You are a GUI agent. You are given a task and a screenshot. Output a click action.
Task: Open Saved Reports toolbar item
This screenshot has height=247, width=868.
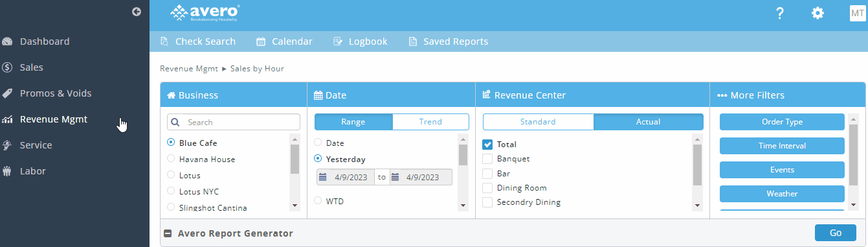point(448,41)
